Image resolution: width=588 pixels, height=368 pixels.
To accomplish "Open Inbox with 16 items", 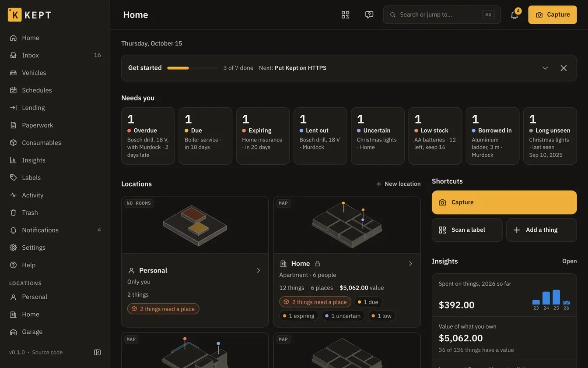I will 55,55.
